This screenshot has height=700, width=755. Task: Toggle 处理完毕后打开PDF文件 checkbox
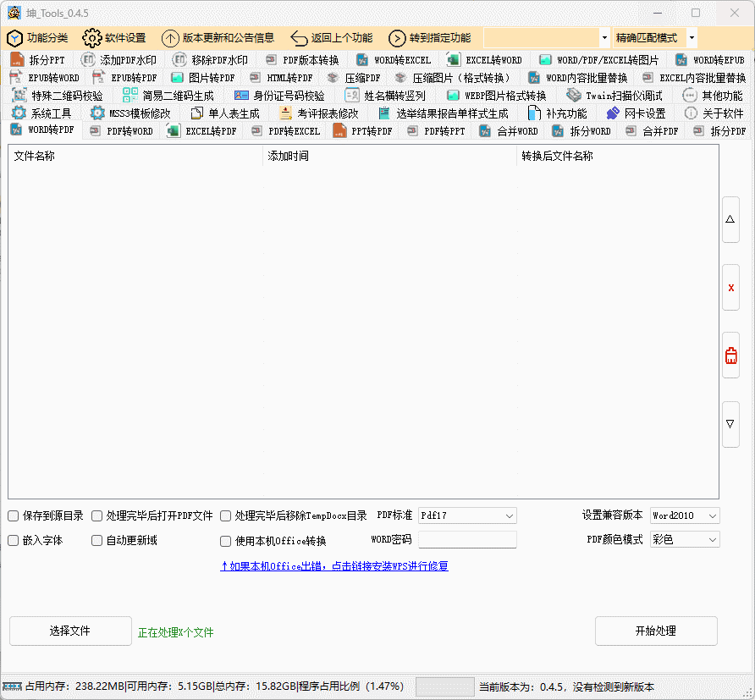coord(96,516)
